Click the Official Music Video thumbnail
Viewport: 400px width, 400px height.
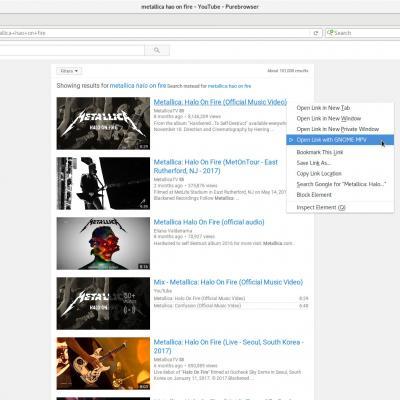click(x=103, y=123)
